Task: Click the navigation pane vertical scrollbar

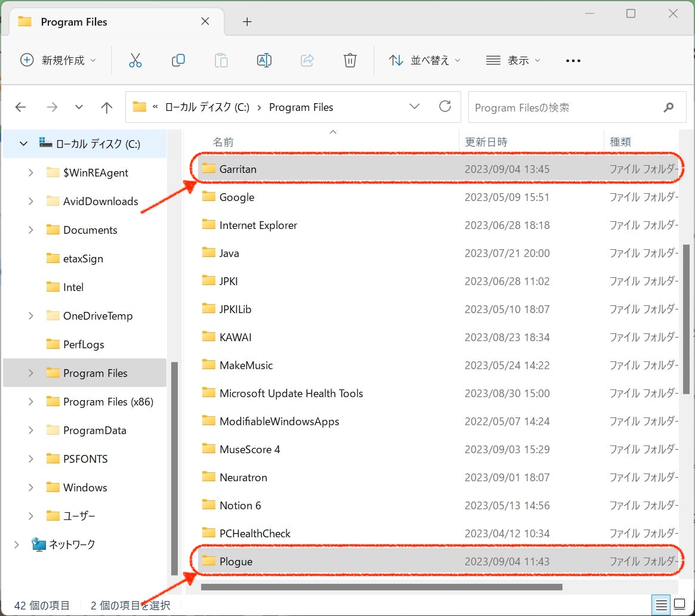Action: click(x=174, y=468)
